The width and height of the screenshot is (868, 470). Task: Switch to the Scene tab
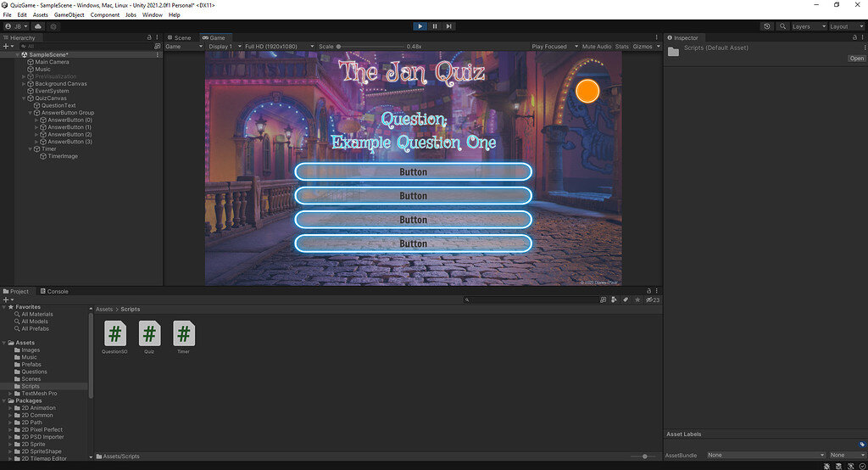click(x=180, y=37)
